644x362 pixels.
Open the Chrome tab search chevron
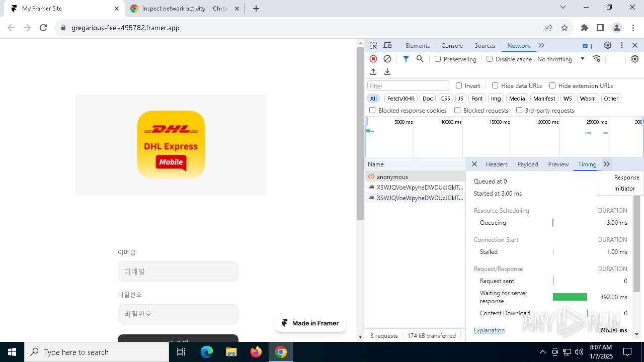tap(563, 8)
